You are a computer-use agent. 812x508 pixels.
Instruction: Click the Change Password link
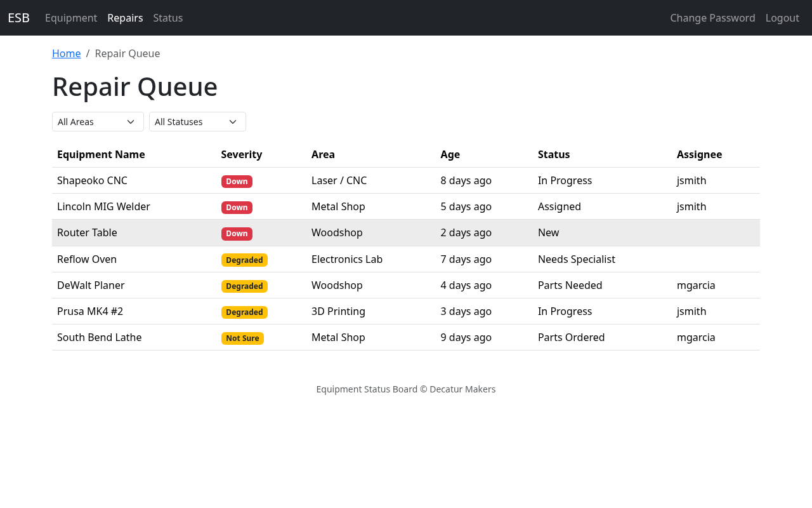coord(712,18)
